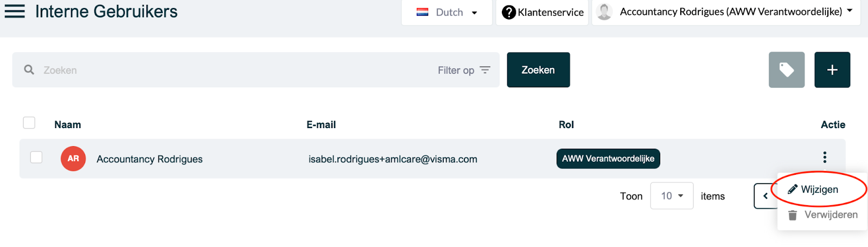
Task: Click the Zoeken search button
Action: click(538, 69)
